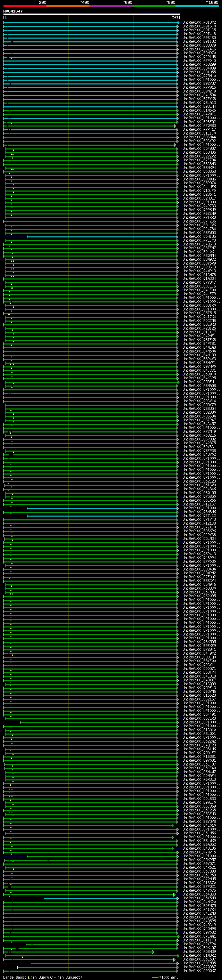Image resolution: width=222 pixels, height=980 pixels.
Task: Select hit label UniRef100_Q6P4J3
Action: pos(199,554)
